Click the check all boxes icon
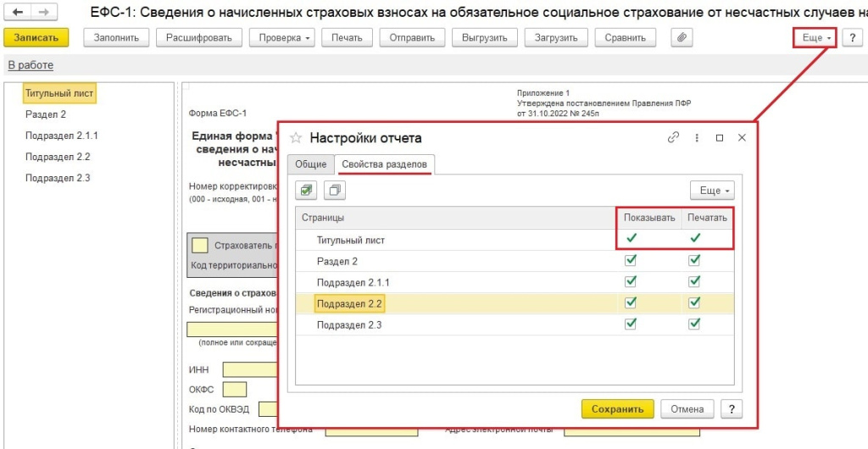Image resolution: width=868 pixels, height=449 pixels. pyautogui.click(x=308, y=191)
